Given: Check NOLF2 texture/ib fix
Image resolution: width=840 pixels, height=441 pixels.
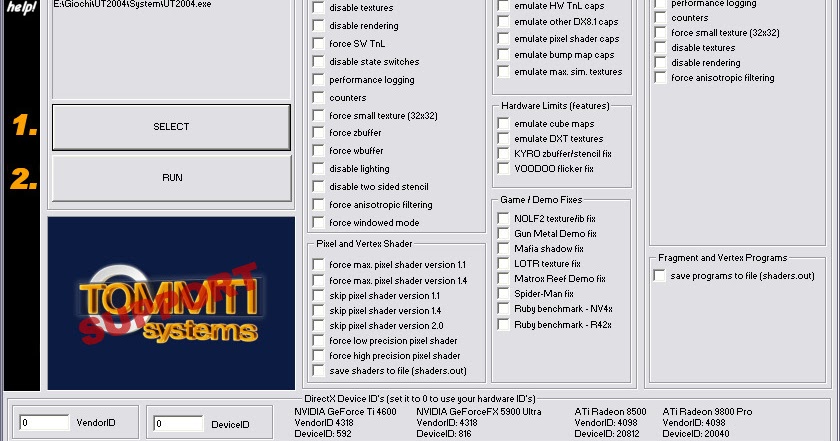Looking at the screenshot, I should click(x=504, y=219).
